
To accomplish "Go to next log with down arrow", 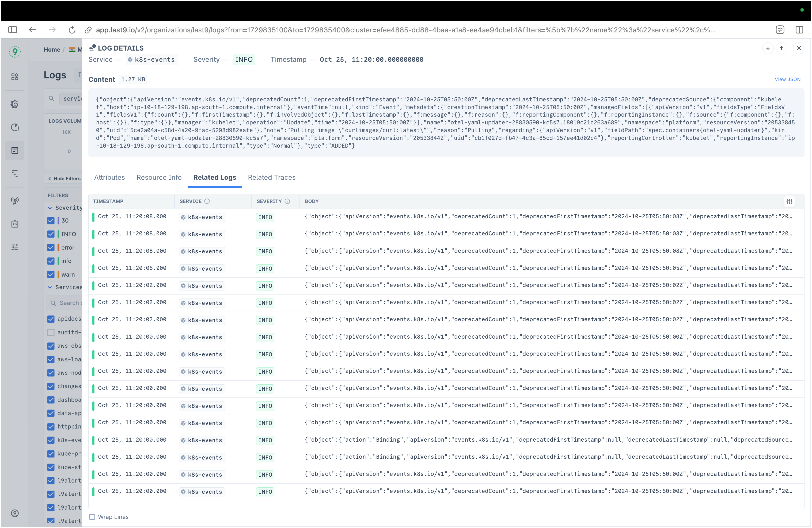I will click(x=768, y=48).
